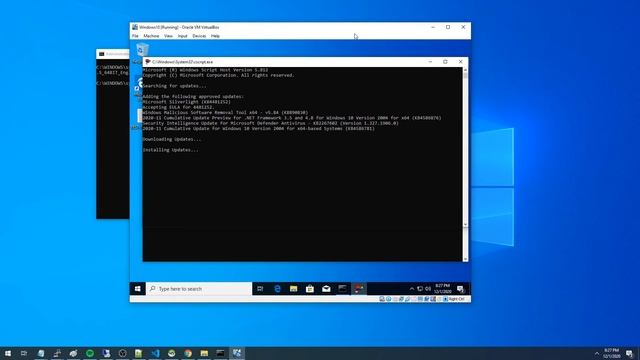Select VirtualBox in the host taskbar
This screenshot has width=640, height=360.
click(x=237, y=353)
